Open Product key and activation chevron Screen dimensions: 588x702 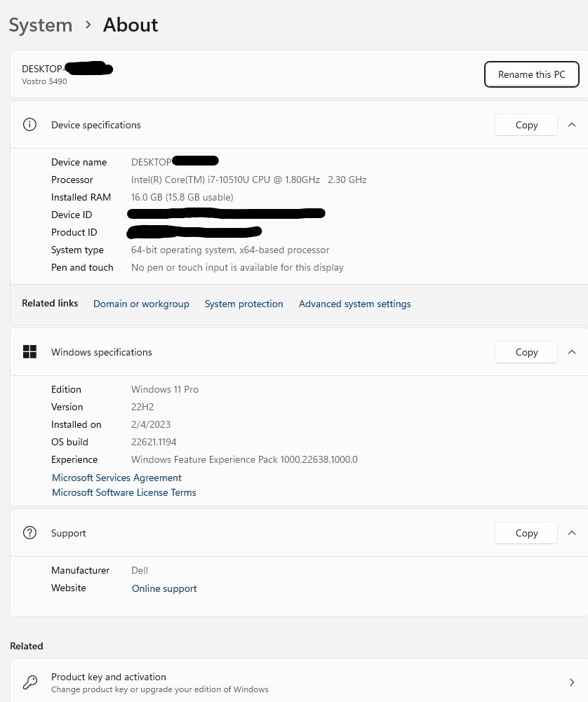click(572, 682)
